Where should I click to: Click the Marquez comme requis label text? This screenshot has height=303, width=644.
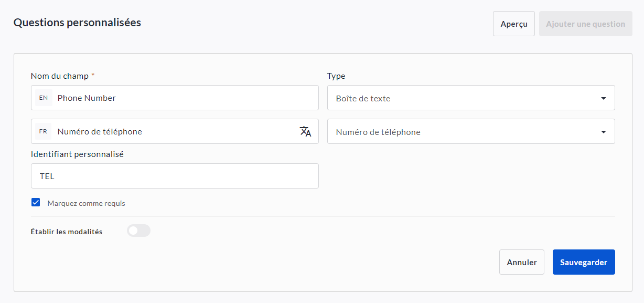(86, 203)
